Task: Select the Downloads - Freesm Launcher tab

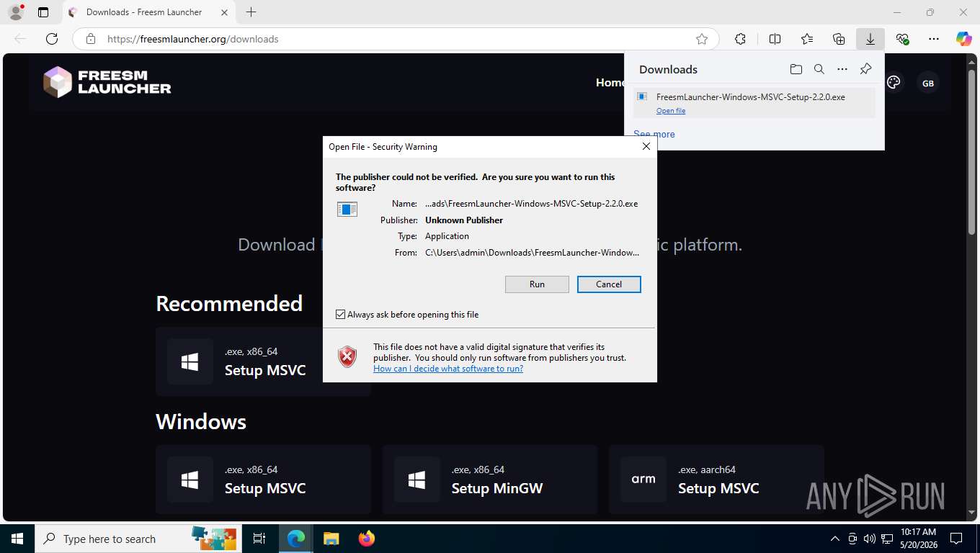Action: click(149, 12)
